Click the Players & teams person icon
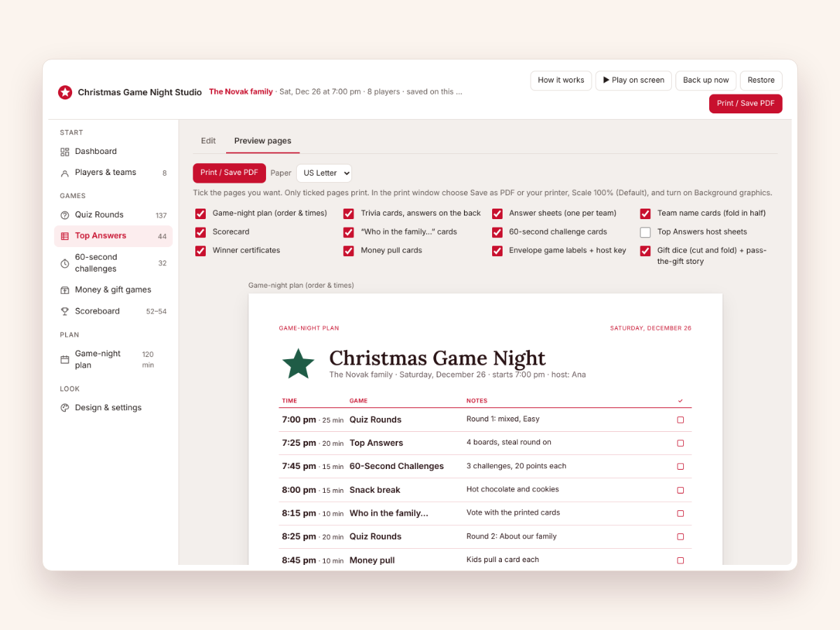 point(65,173)
